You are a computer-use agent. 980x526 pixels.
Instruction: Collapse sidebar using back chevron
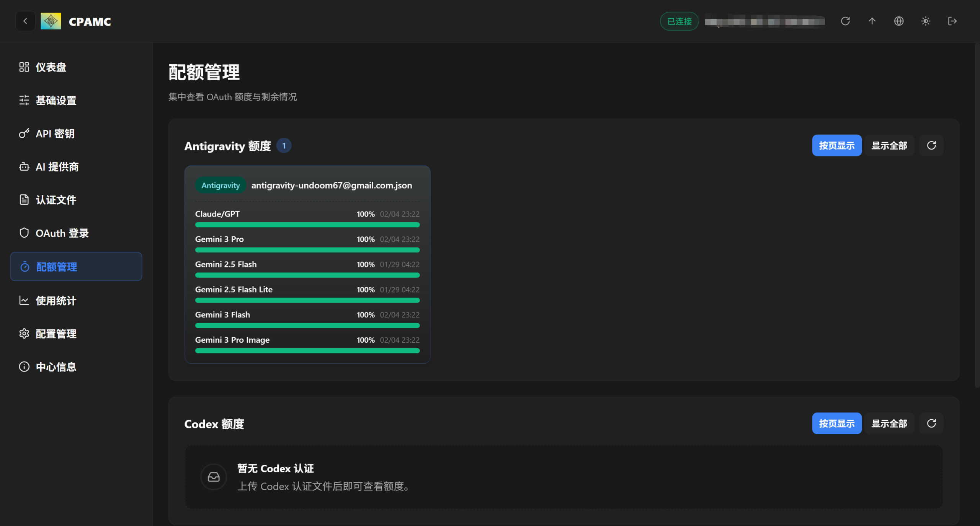point(25,21)
